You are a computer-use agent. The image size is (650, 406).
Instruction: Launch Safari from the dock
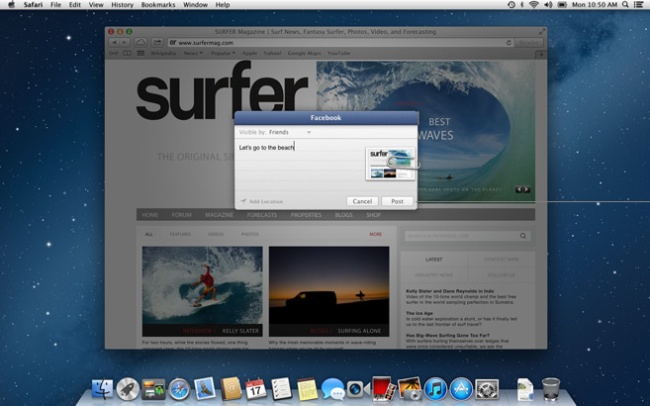click(x=179, y=389)
